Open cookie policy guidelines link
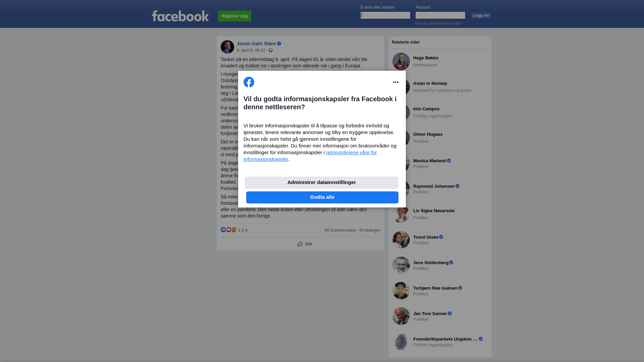The image size is (644, 362). click(x=310, y=156)
